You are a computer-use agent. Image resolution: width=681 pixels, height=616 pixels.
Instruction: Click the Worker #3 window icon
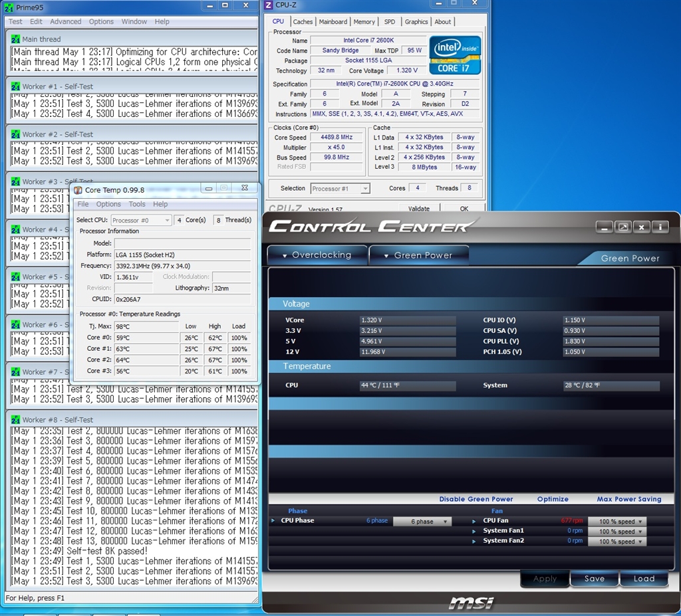16,181
